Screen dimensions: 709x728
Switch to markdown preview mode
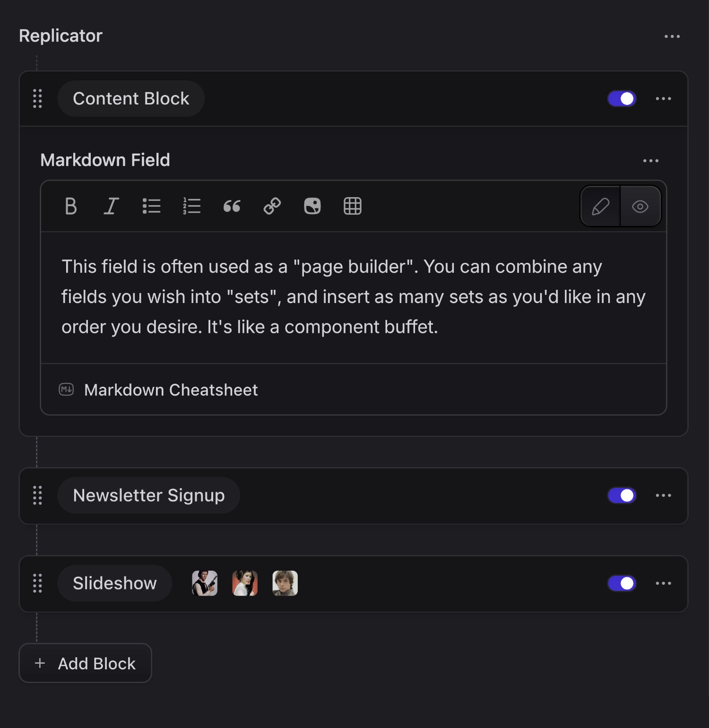tap(640, 206)
